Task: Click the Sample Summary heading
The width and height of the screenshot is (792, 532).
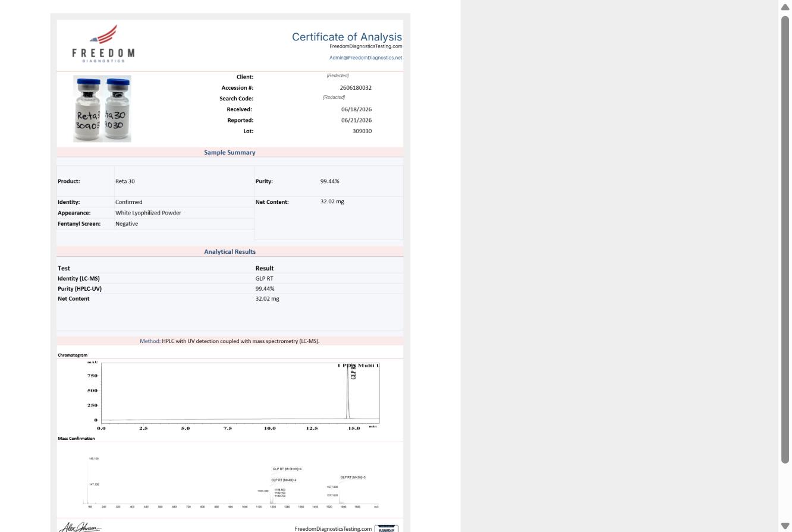Action: (x=230, y=152)
